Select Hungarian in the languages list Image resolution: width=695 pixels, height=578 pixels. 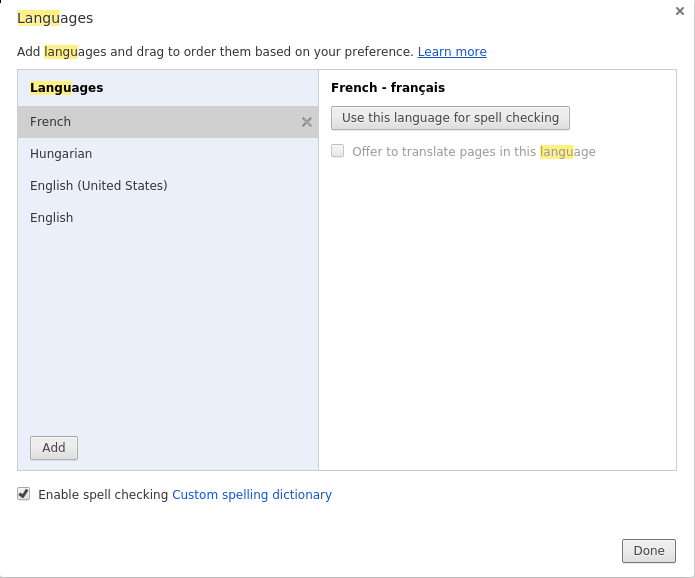click(x=168, y=154)
